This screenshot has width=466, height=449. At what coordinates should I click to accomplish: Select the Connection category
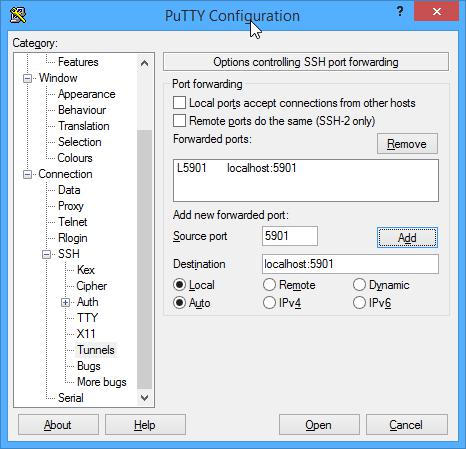(65, 174)
